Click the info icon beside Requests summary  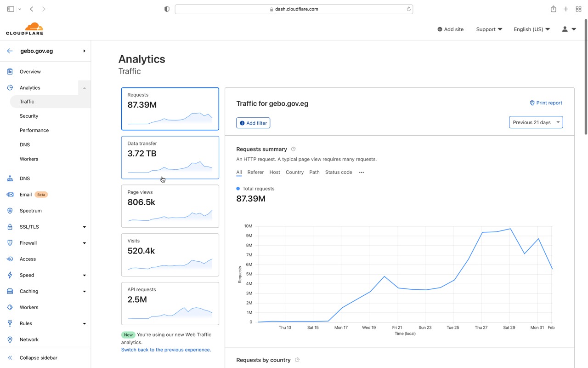294,149
